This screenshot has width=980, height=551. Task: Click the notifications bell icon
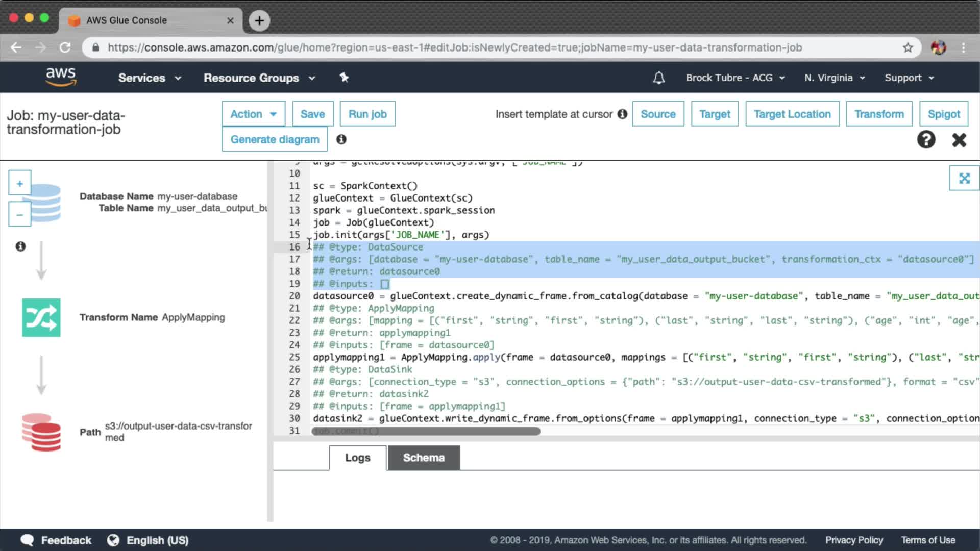[x=659, y=78]
